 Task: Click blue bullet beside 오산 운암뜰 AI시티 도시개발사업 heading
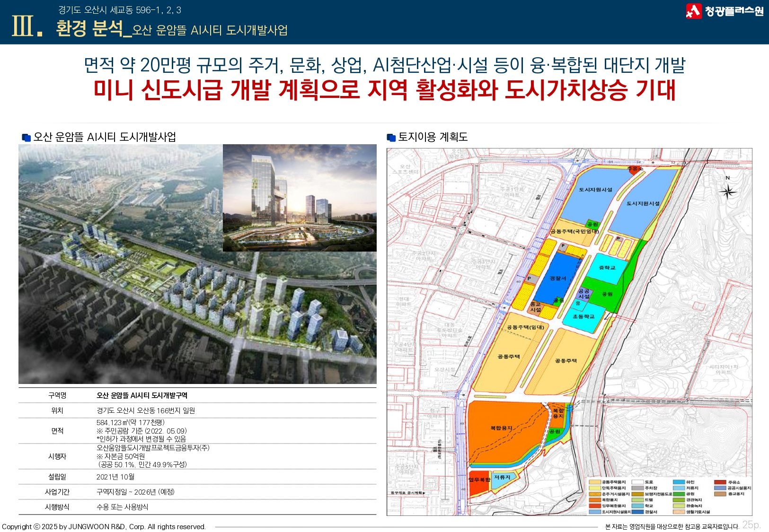point(26,138)
